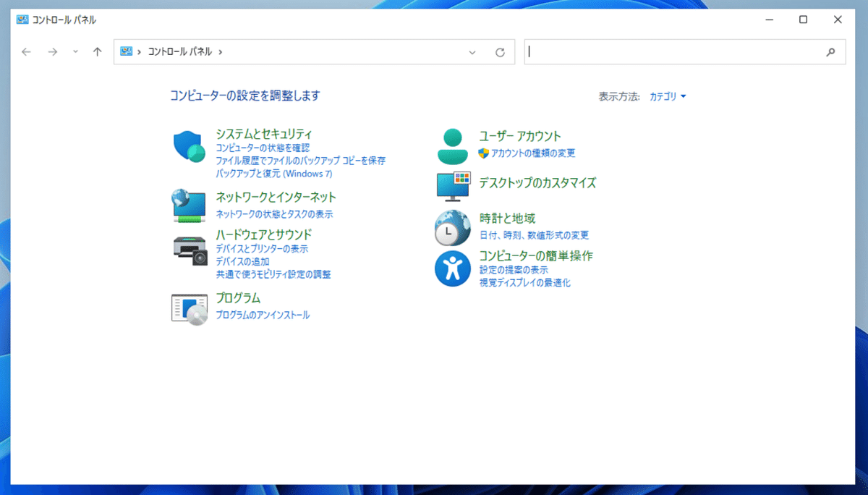Open ユーザー アカウント heading link

[520, 136]
